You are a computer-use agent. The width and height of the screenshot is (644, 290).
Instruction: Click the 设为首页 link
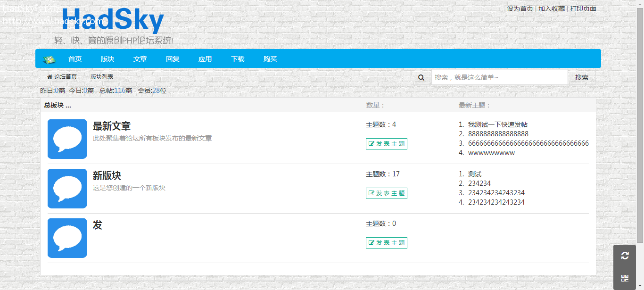[520, 8]
